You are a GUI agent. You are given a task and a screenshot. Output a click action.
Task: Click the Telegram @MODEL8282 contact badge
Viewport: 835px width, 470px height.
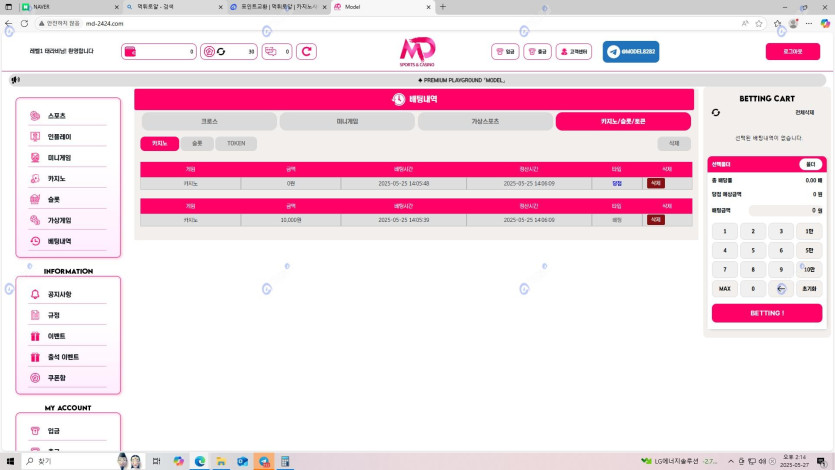(630, 52)
